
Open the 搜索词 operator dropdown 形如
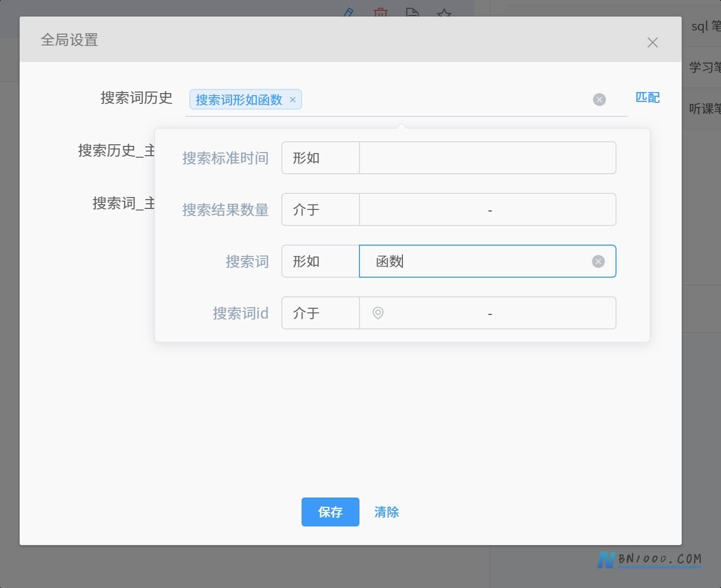pos(321,261)
